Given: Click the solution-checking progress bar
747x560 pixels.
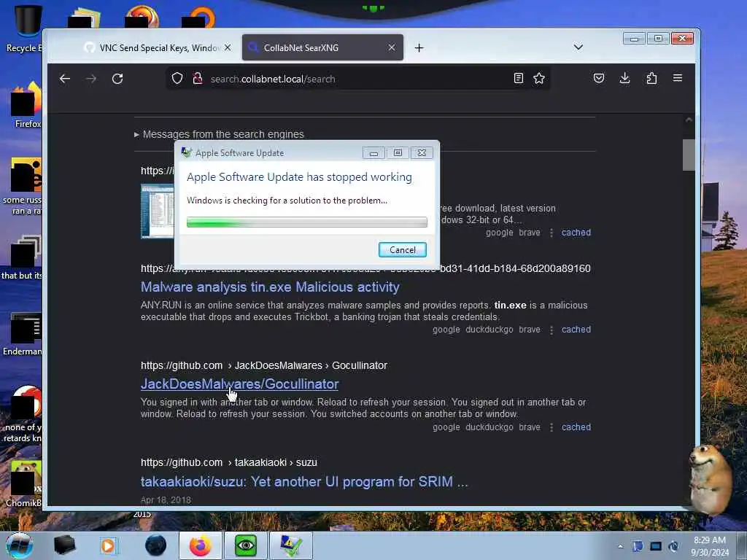Looking at the screenshot, I should coord(307,222).
